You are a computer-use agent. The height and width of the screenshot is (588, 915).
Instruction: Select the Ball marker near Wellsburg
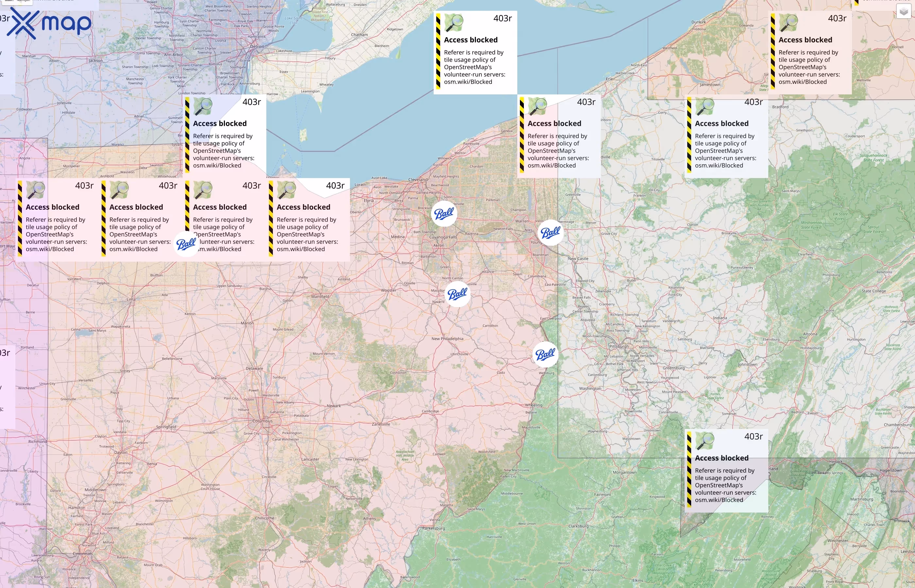point(545,355)
